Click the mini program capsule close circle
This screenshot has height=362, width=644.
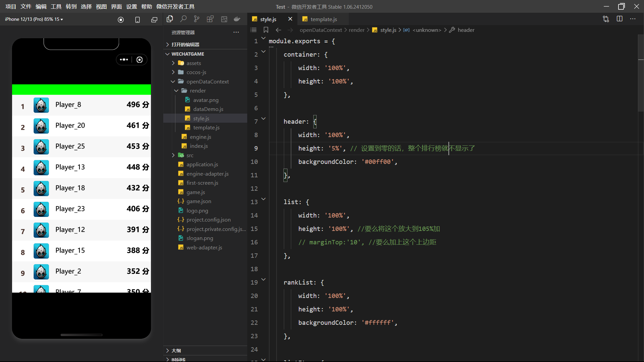click(140, 60)
